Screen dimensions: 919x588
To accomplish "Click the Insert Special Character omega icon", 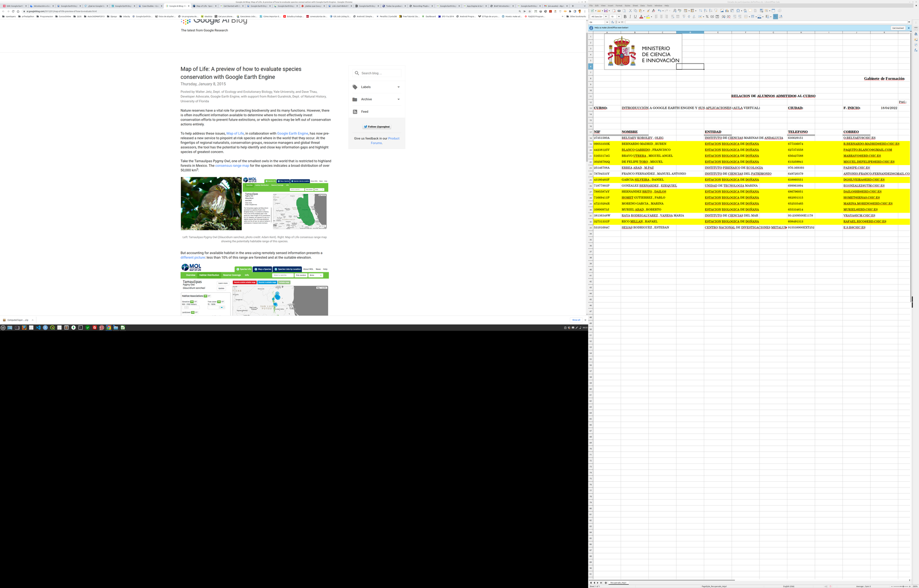I will (x=738, y=11).
